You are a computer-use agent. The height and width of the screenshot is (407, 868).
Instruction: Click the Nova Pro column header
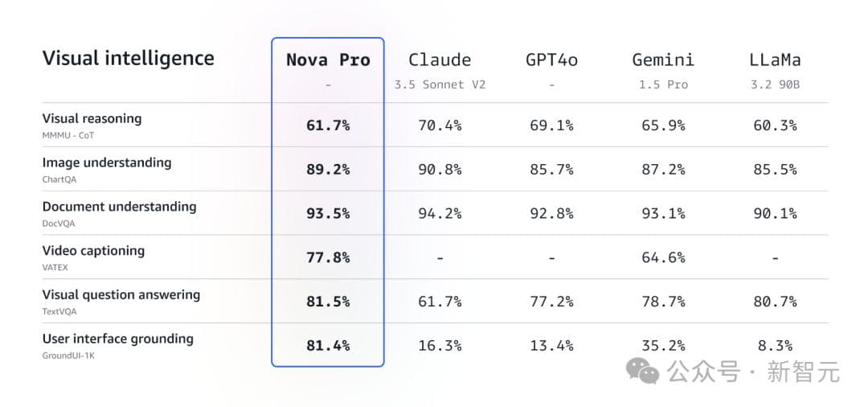pyautogui.click(x=328, y=60)
